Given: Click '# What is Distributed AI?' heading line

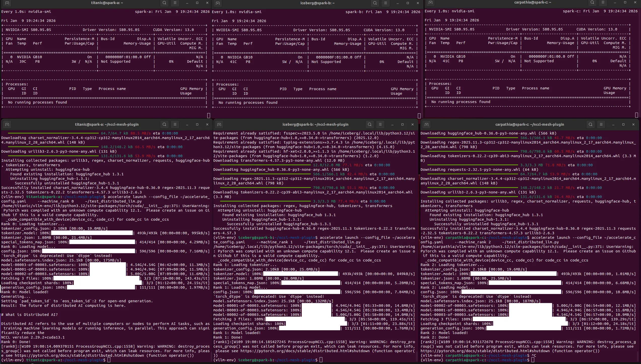Looking at the screenshot, I should click(29, 315).
